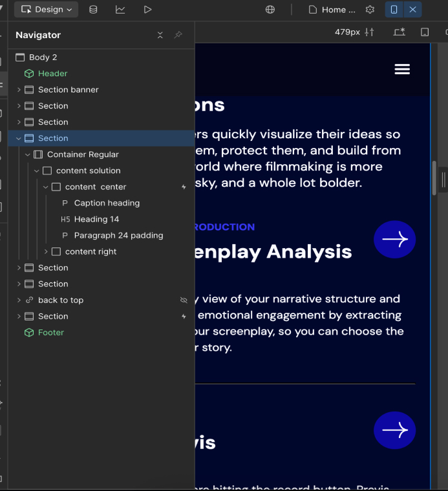Screen dimensions: 448x491
Task: Open the CMS database icon in top bar
Action: (x=93, y=10)
